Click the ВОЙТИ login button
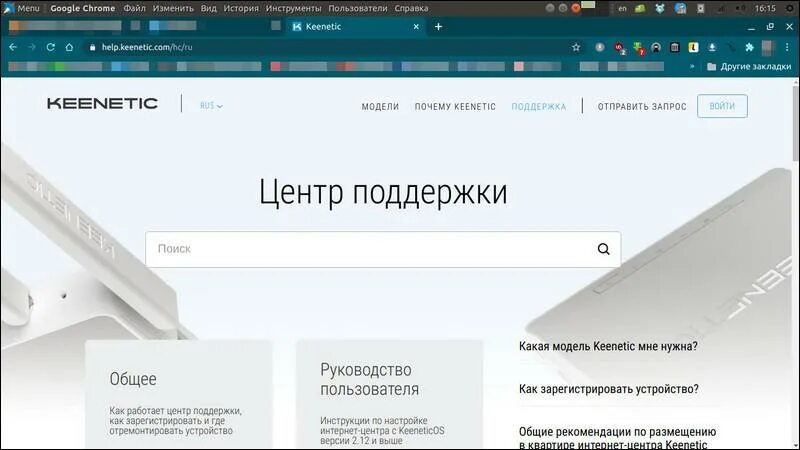The height and width of the screenshot is (450, 800). pos(722,106)
